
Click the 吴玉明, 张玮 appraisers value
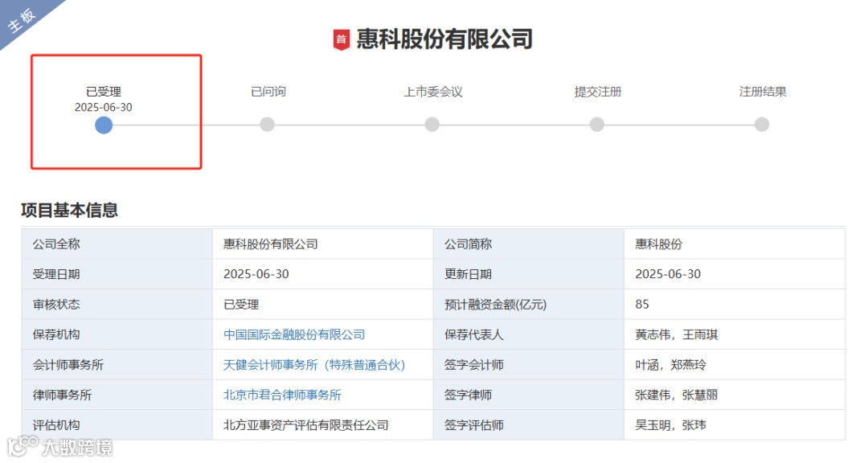coord(670,425)
